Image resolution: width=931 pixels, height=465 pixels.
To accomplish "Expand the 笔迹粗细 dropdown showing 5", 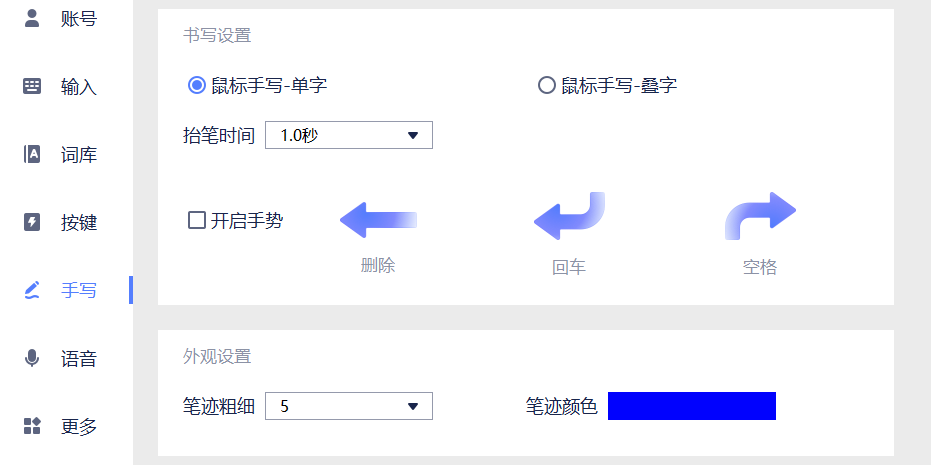I will point(348,406).
